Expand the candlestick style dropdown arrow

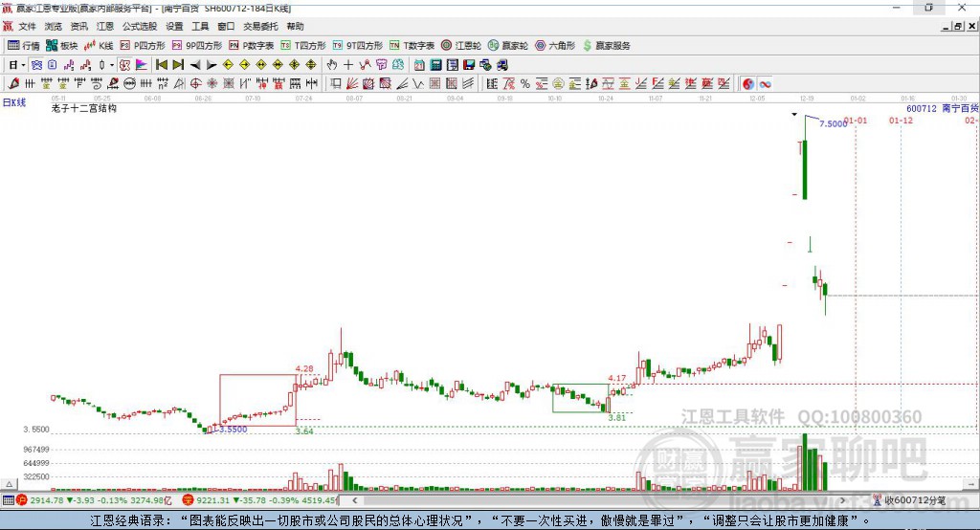112,65
